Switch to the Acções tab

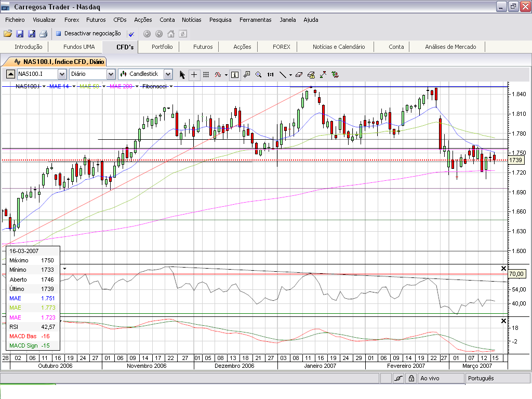(242, 47)
